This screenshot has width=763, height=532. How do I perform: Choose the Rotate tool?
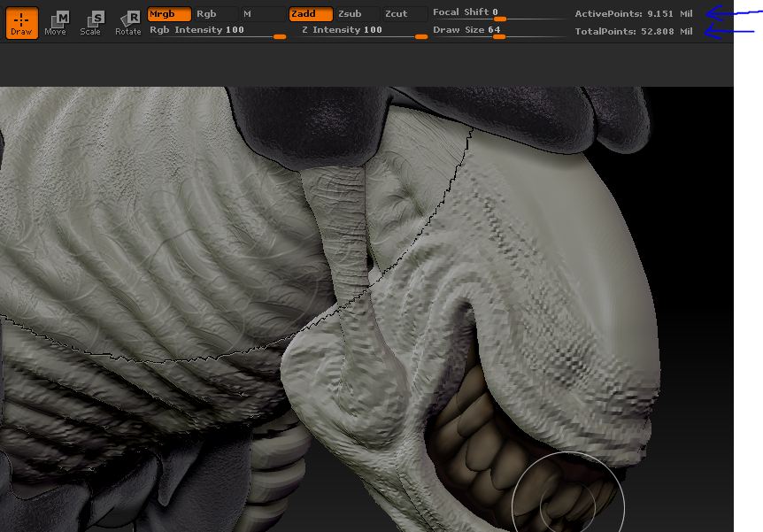128,23
